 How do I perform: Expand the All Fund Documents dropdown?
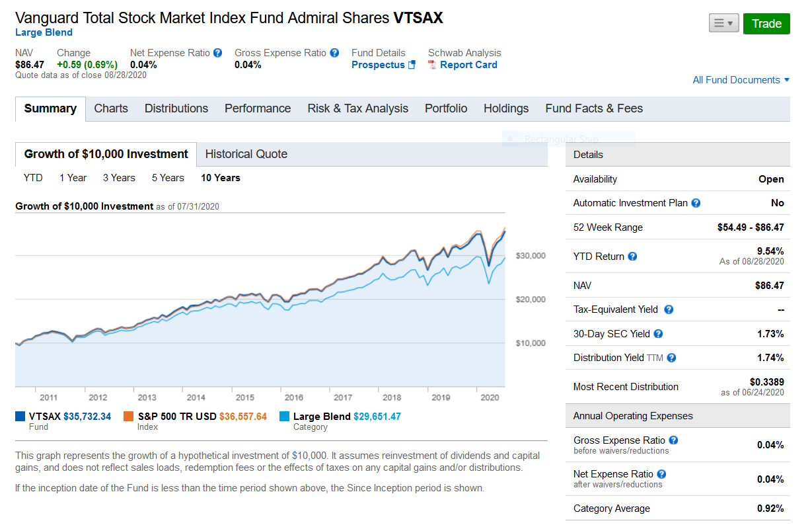(741, 80)
